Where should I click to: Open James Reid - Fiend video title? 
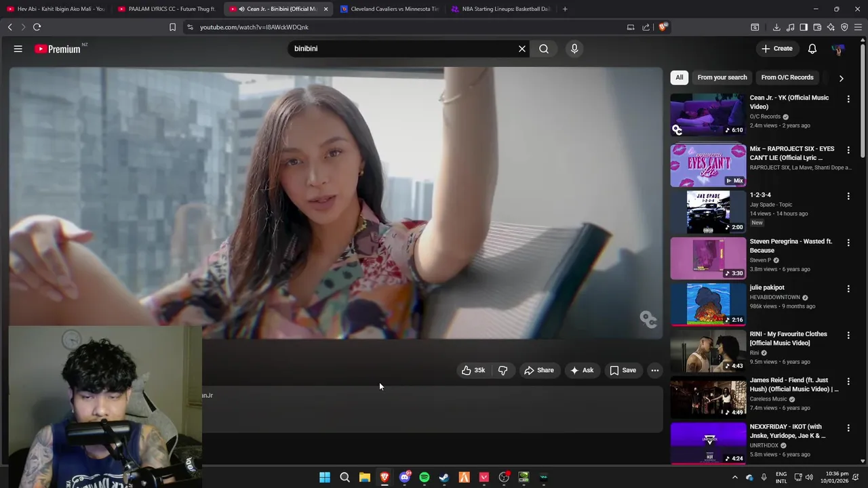pos(794,384)
